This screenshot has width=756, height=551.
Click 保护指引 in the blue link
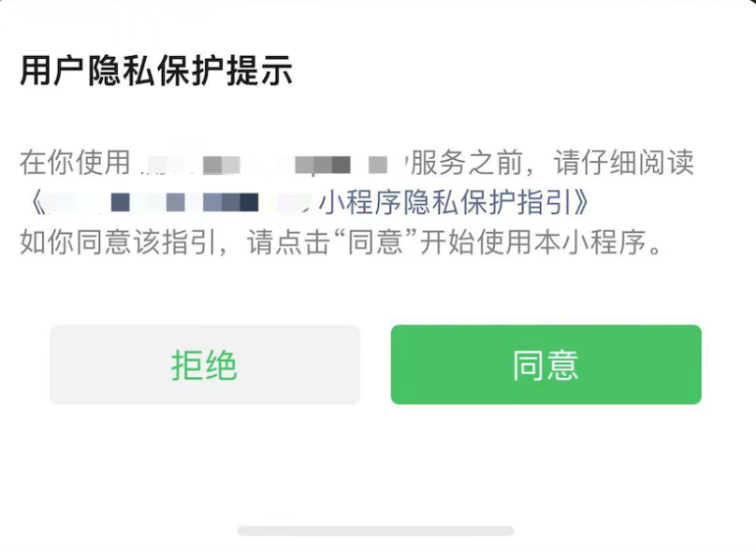pyautogui.click(x=518, y=202)
